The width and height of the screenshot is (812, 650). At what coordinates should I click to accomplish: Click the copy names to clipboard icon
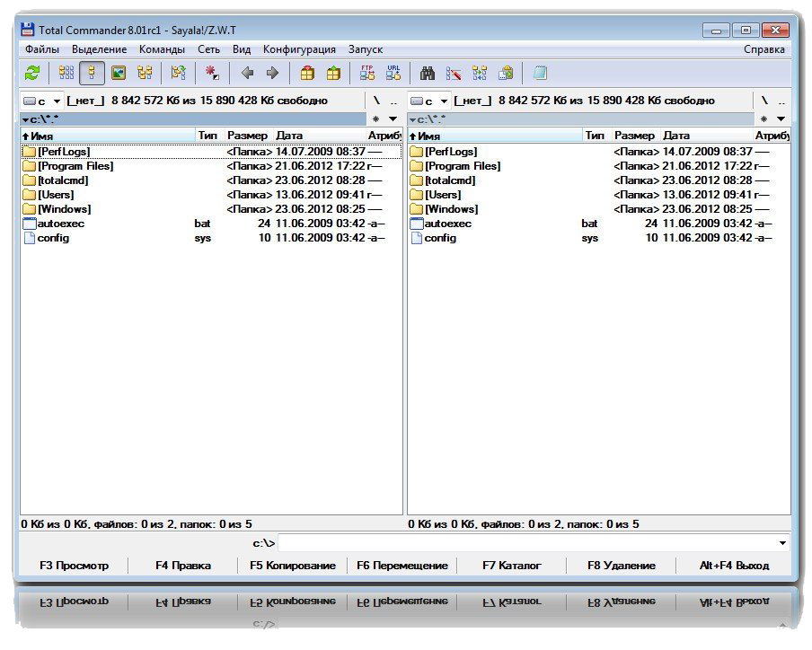pyautogui.click(x=506, y=73)
